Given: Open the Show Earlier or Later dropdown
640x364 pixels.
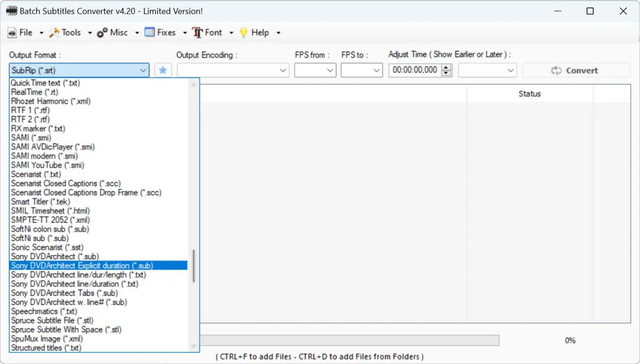Looking at the screenshot, I should pyautogui.click(x=488, y=71).
